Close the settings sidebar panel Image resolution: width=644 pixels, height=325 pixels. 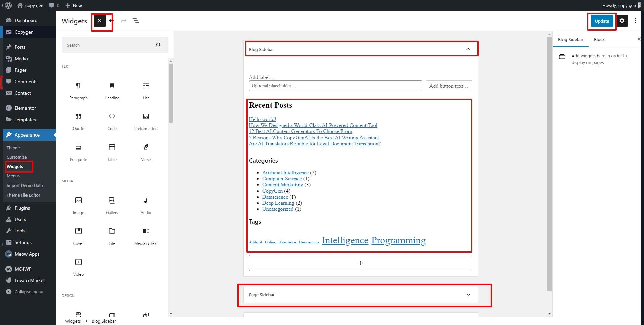click(639, 39)
